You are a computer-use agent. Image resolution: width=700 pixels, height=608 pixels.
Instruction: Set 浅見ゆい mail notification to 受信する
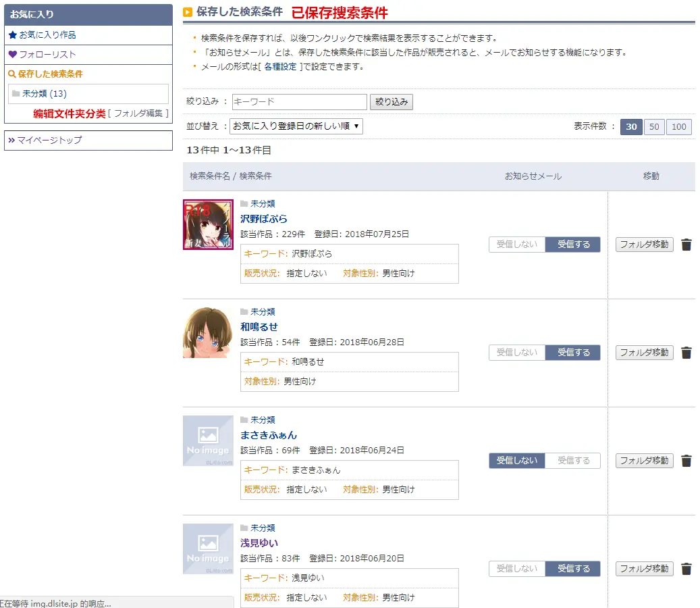[x=573, y=569]
